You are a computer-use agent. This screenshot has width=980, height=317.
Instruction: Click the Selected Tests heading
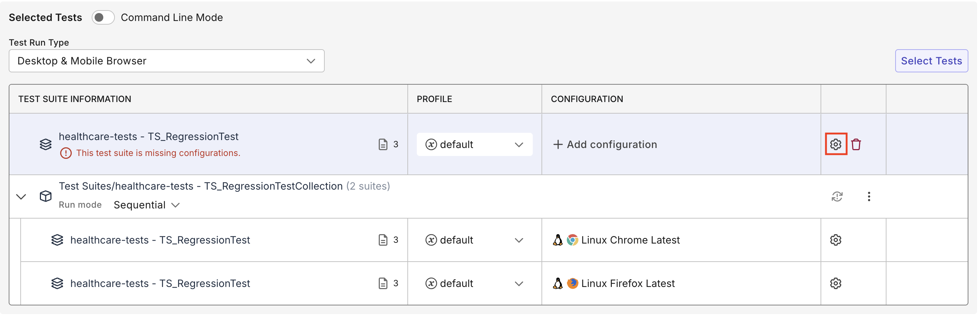[x=45, y=17]
